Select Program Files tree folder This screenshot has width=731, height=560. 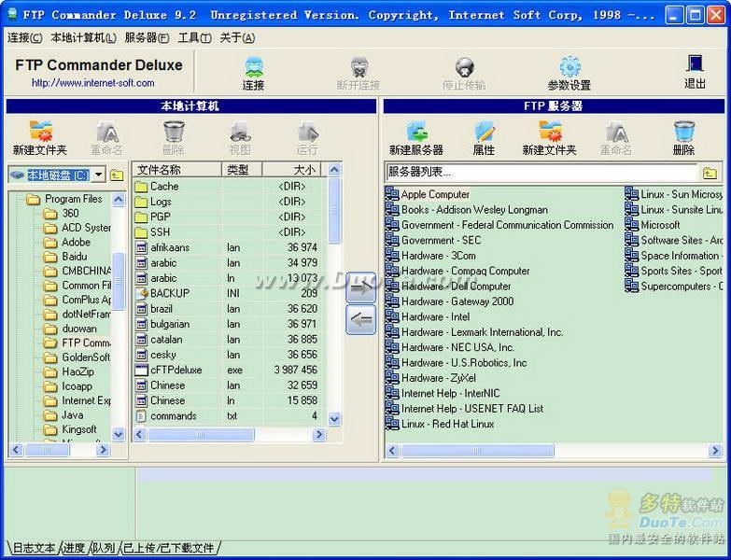(64, 199)
